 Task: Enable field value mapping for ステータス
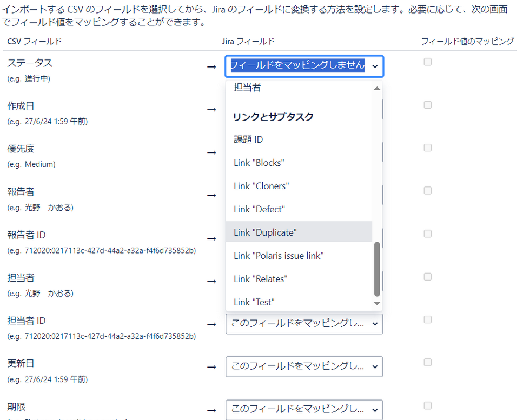point(427,62)
